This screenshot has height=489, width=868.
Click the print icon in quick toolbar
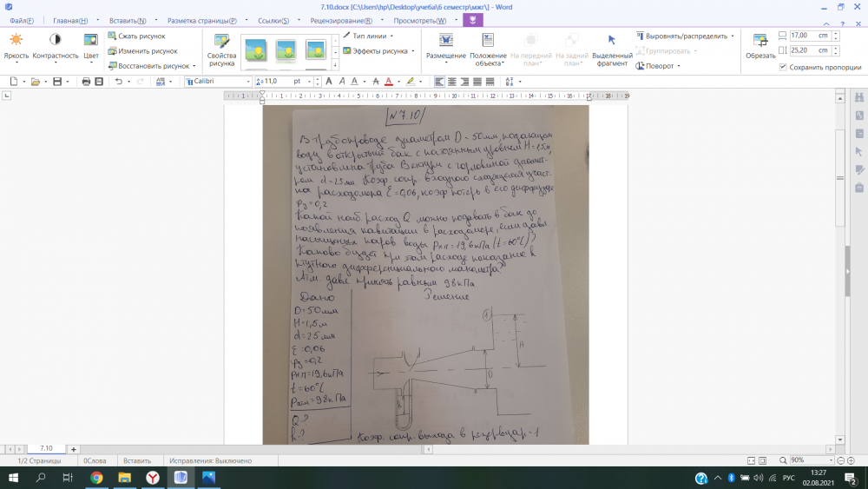pyautogui.click(x=86, y=81)
